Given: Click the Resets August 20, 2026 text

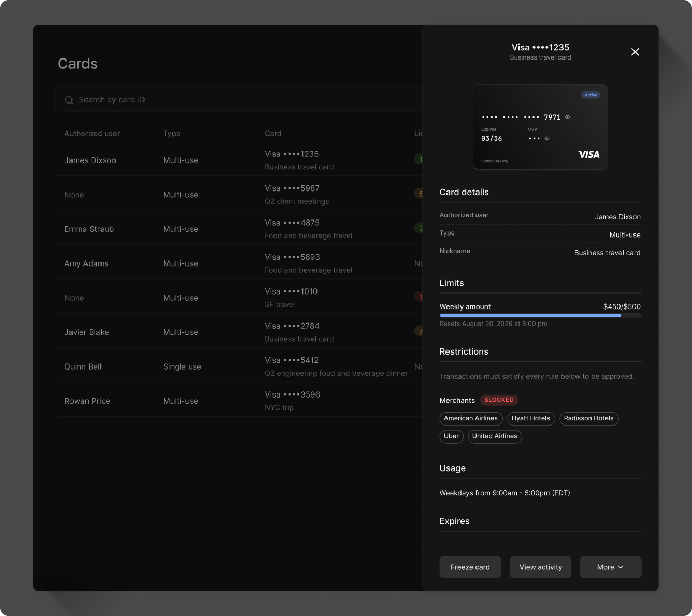Looking at the screenshot, I should (x=494, y=324).
